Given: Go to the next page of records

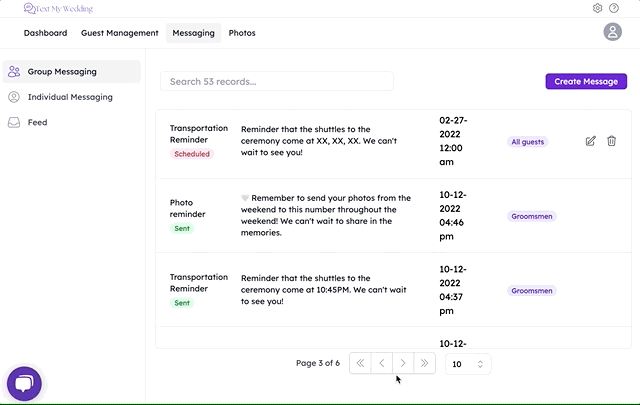Looking at the screenshot, I should [403, 364].
